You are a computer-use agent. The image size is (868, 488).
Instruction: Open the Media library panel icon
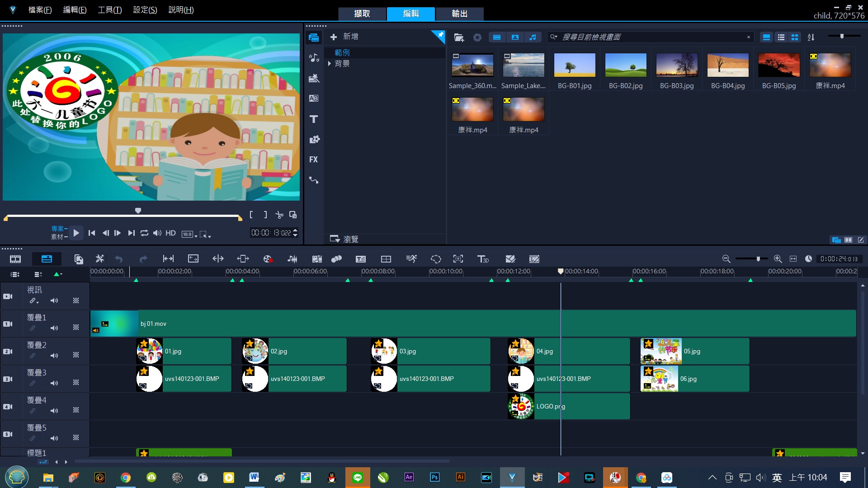point(314,38)
